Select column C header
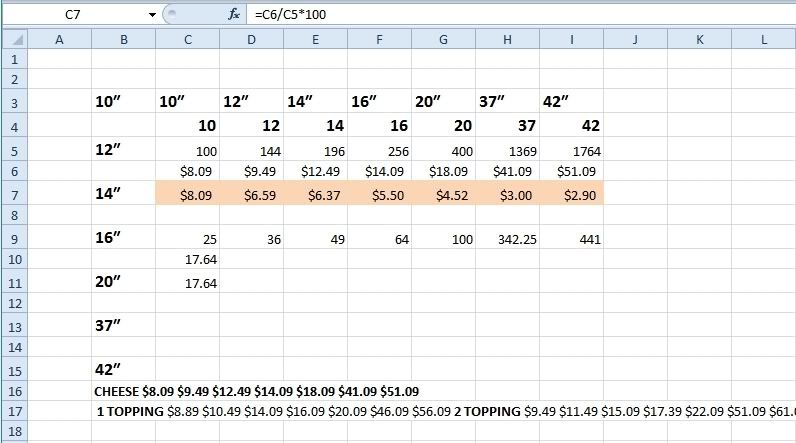This screenshot has width=796, height=443. [x=187, y=39]
